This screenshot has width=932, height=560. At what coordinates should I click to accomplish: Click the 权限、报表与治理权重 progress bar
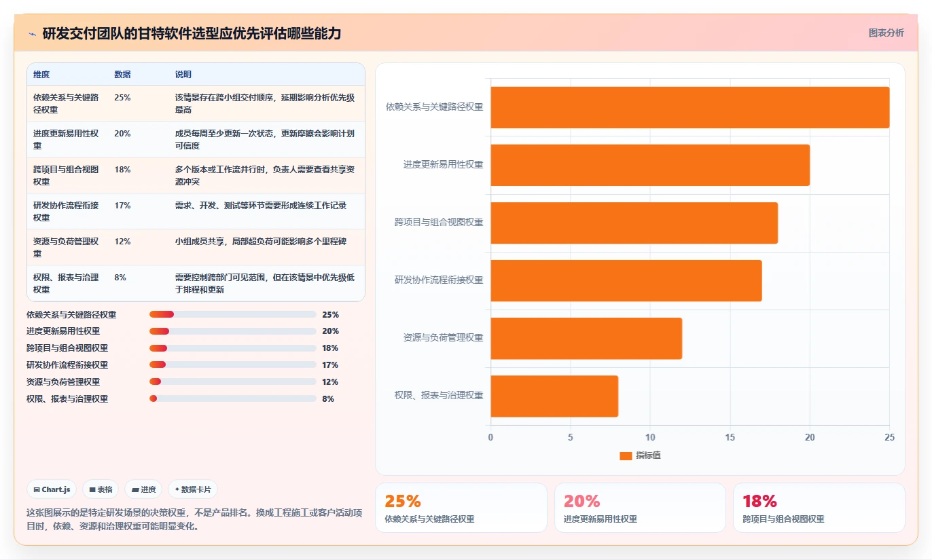(233, 399)
